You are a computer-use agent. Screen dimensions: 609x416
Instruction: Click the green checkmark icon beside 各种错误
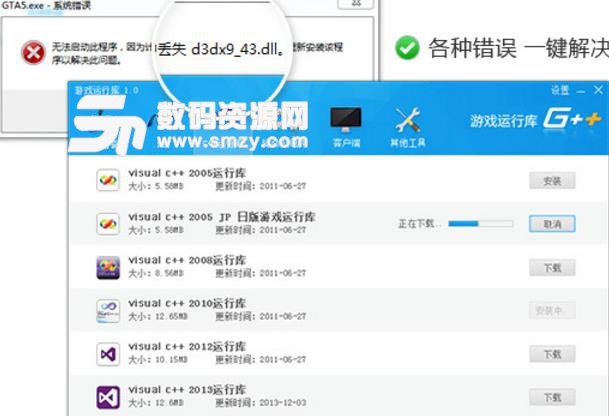point(407,47)
